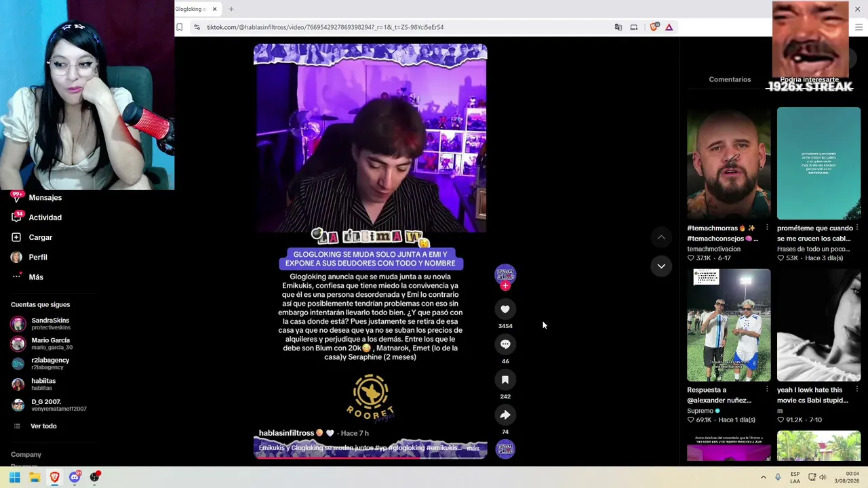868x488 pixels.
Task: Open r2labagency followed account
Action: [41, 363]
